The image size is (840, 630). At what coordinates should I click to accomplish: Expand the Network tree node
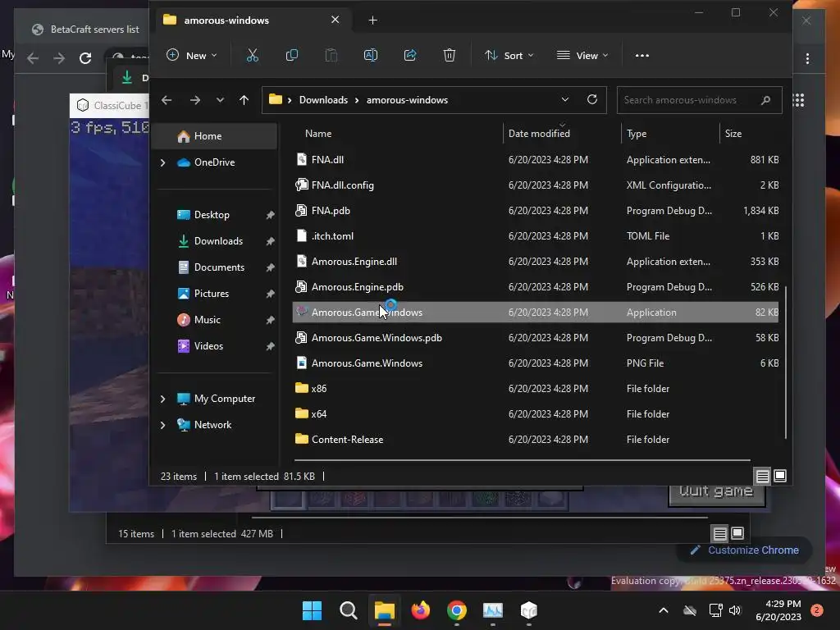[x=163, y=425]
